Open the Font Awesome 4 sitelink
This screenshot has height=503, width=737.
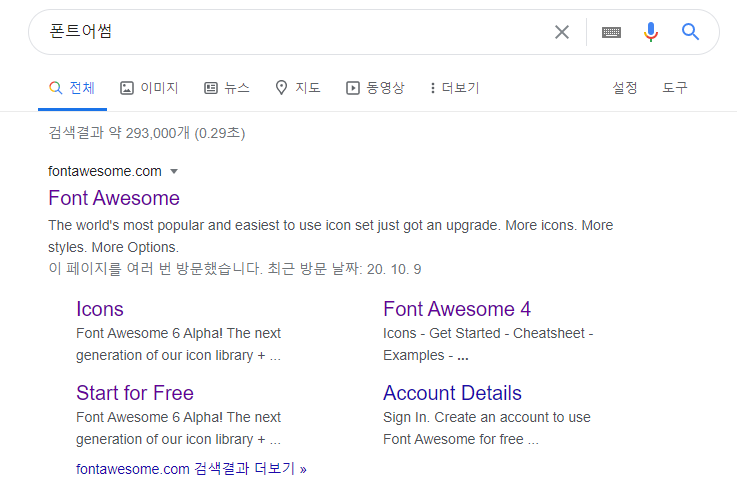click(x=457, y=309)
